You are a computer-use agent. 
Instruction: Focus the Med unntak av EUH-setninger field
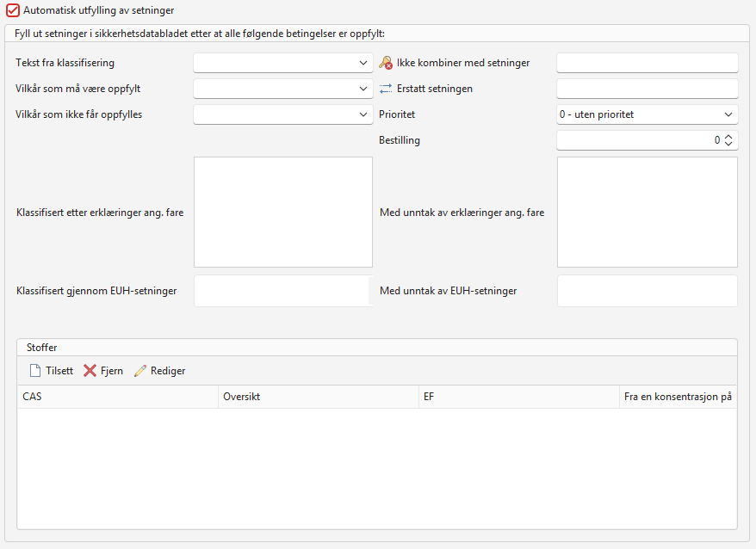pyautogui.click(x=647, y=291)
